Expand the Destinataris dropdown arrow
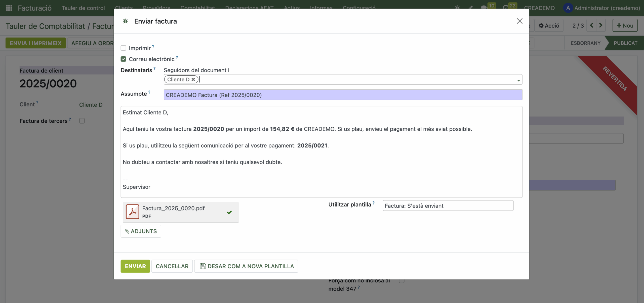The width and height of the screenshot is (644, 303). (518, 80)
